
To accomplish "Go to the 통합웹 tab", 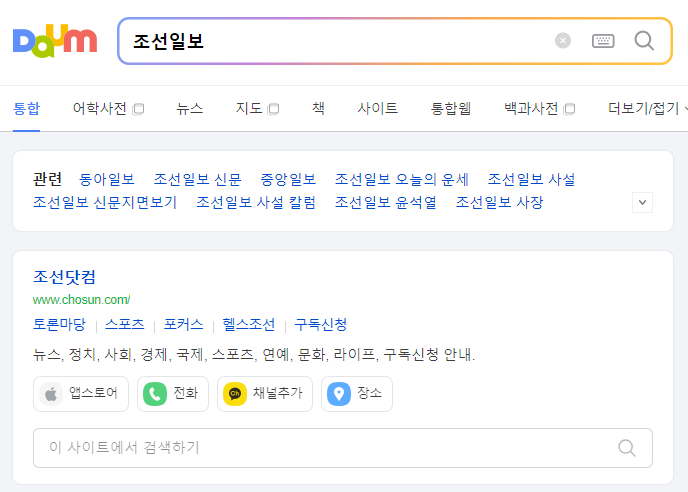I will pyautogui.click(x=451, y=108).
